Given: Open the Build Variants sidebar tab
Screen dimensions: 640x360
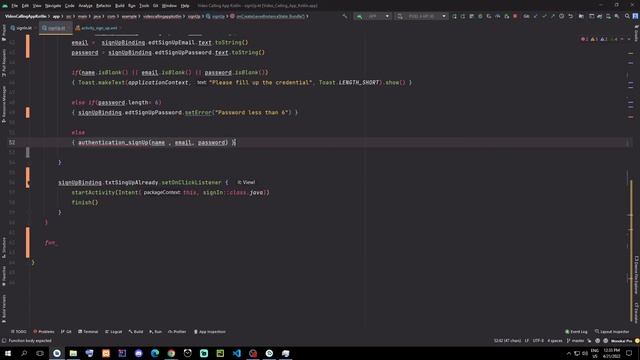Looking at the screenshot, I should 4,309.
